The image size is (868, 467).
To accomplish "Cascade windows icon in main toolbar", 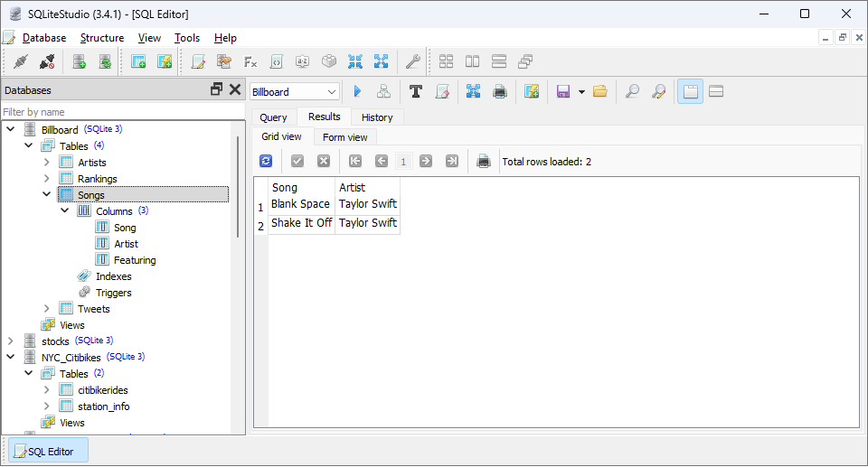I will [525, 61].
